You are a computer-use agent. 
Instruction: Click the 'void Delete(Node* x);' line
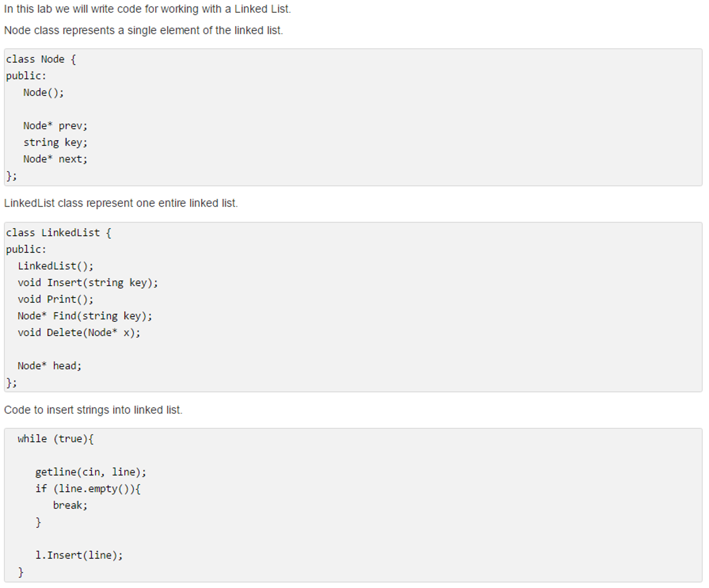point(79,332)
